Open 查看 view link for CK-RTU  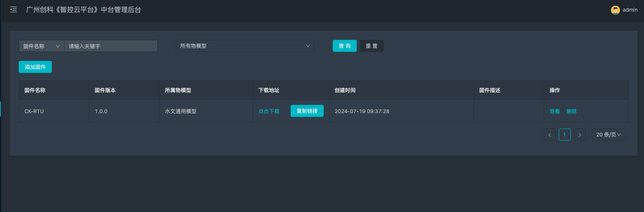(555, 111)
